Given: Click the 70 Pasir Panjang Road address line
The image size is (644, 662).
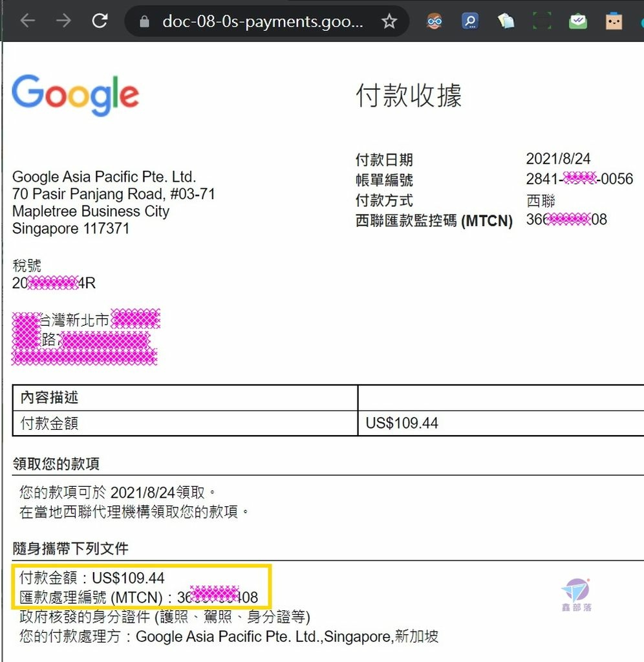Looking at the screenshot, I should (x=114, y=194).
